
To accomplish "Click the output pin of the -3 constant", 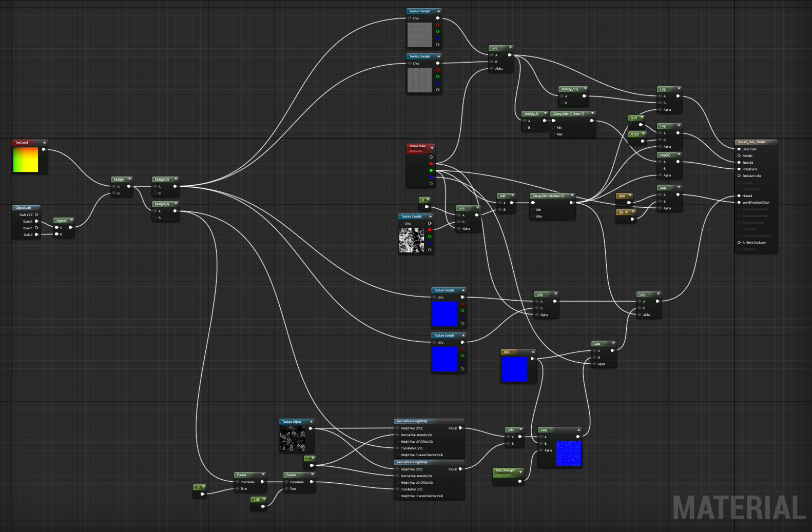I will pos(202,494).
